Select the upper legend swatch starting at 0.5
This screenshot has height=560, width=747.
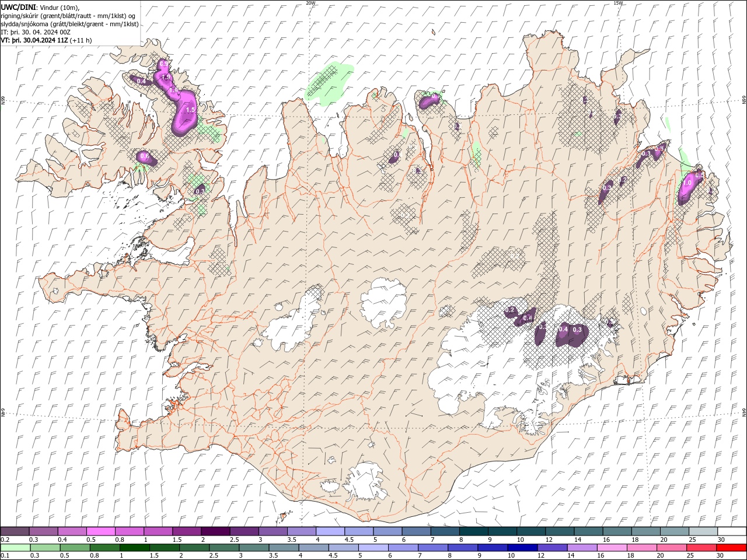100,531
